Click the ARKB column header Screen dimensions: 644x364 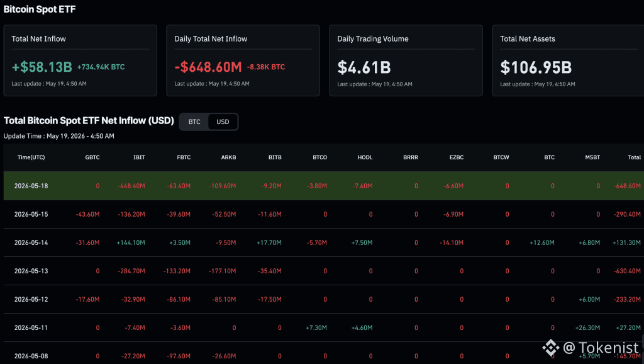(x=228, y=157)
